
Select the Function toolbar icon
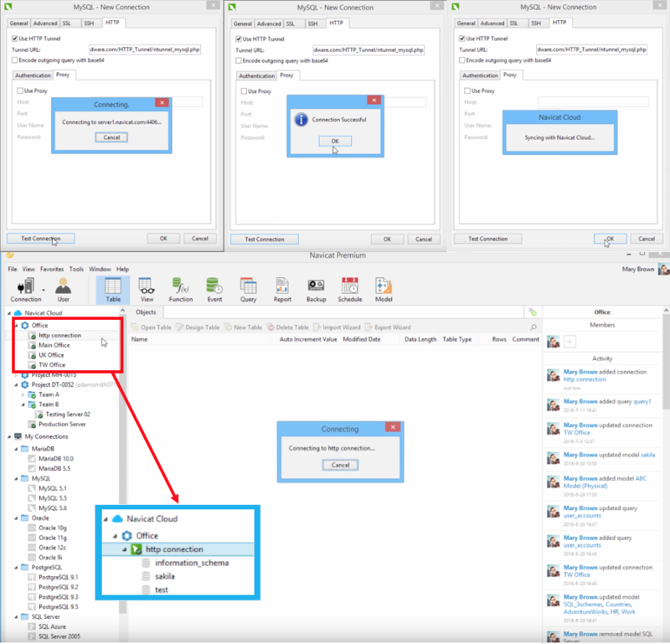[181, 290]
